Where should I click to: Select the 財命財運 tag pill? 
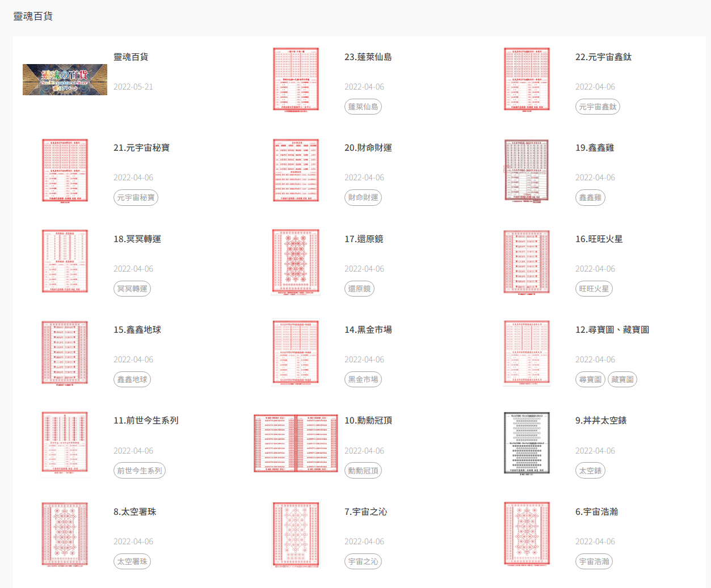pyautogui.click(x=363, y=197)
